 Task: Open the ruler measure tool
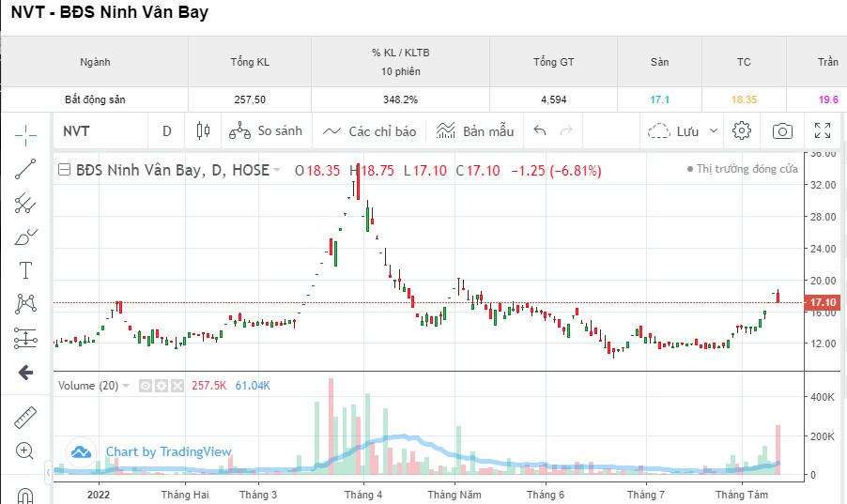[25, 417]
